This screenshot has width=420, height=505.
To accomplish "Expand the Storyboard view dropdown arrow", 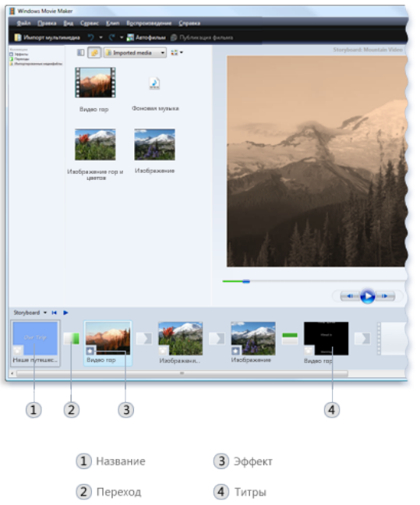I will [45, 313].
